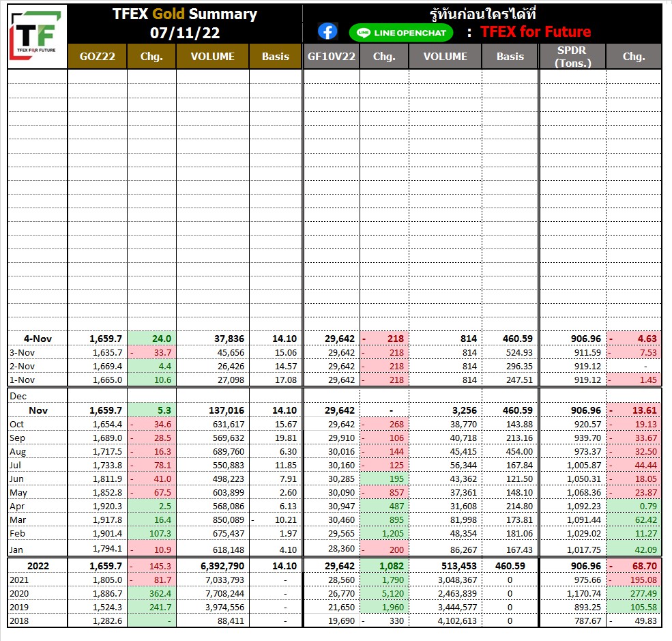Viewport: 672px width, 641px height.
Task: Click the Jan row label
Action: click(x=16, y=550)
